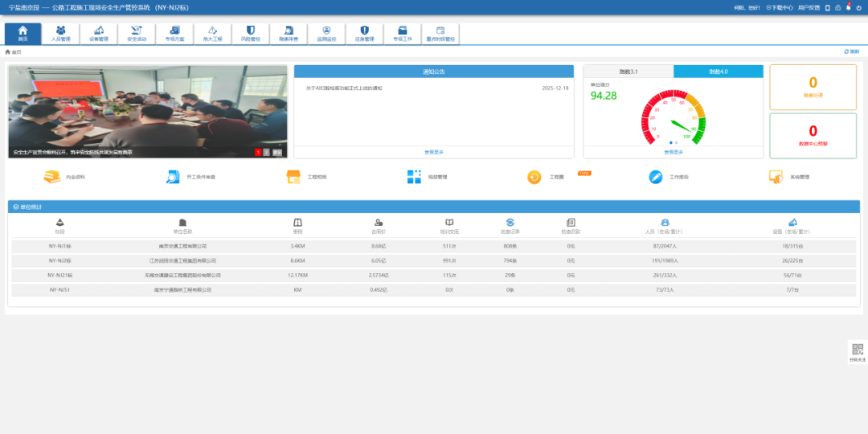Click the 扫码关注 QR code widget
Screen dimensions: 868x434
(x=858, y=352)
